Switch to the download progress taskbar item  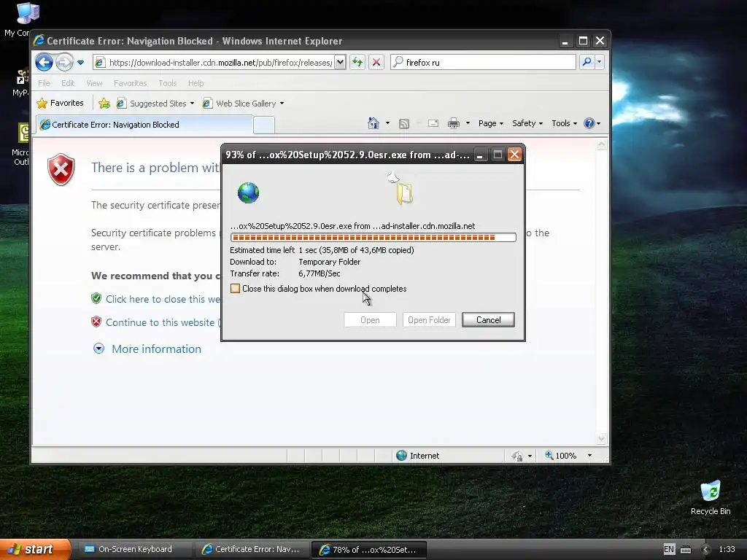[368, 550]
